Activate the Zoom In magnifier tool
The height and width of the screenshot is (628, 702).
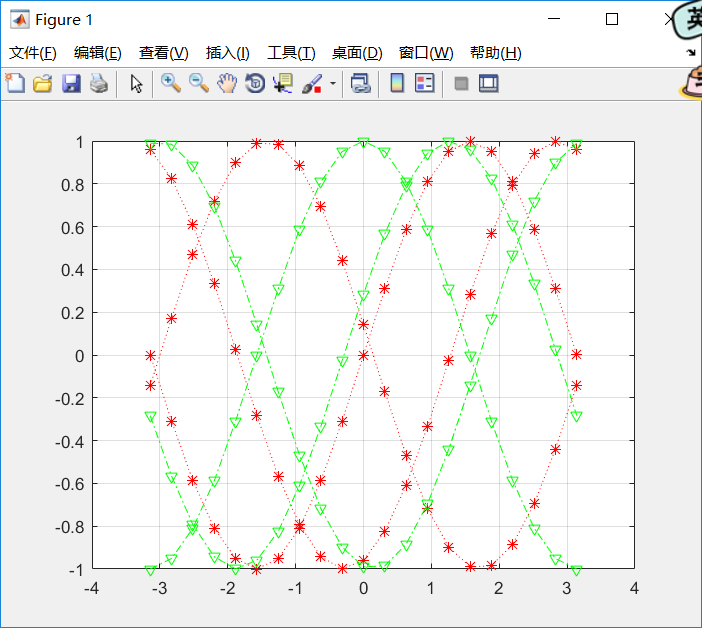click(x=171, y=84)
